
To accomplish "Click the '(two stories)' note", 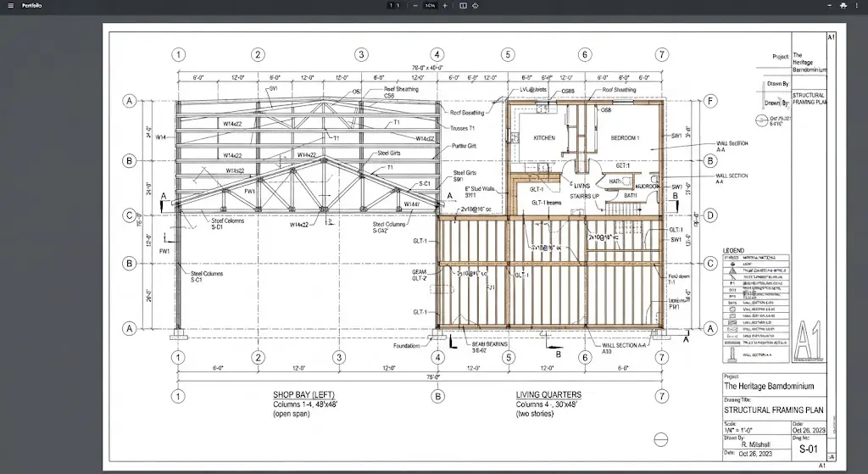I will click(x=535, y=414).
